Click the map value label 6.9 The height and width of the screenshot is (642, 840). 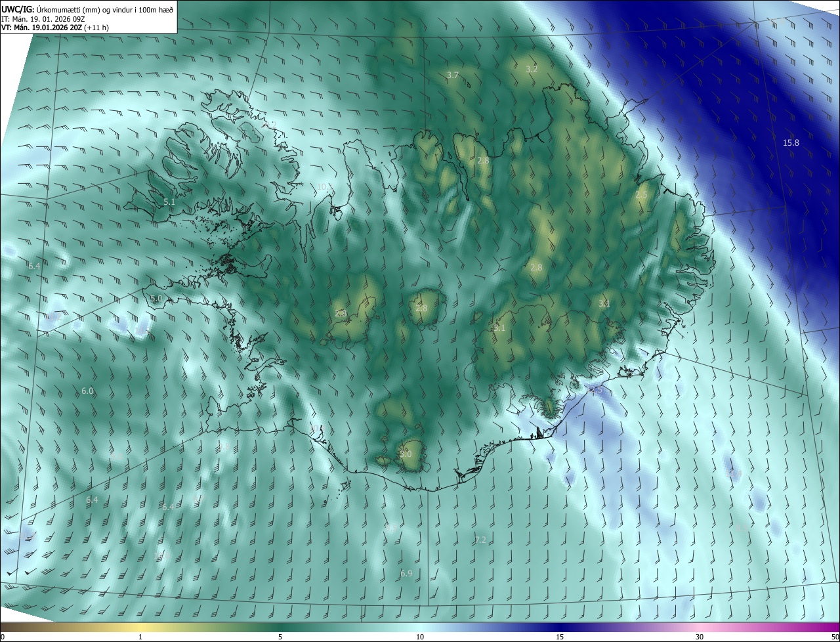(406, 574)
